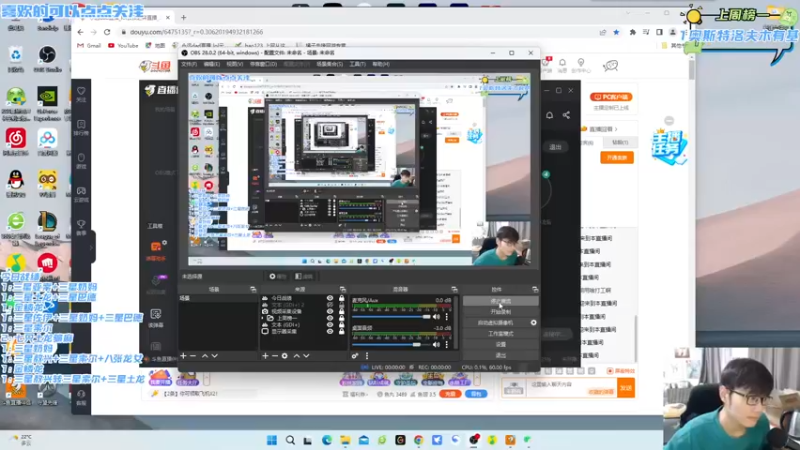Add a new source in OBS Sources panel

point(265,356)
